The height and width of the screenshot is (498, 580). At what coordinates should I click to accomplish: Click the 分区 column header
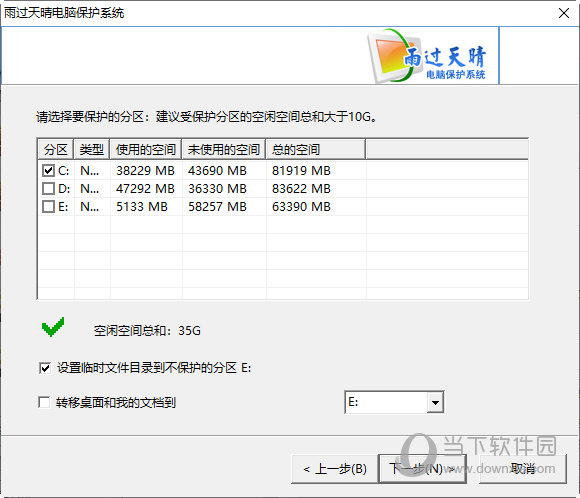coord(55,149)
